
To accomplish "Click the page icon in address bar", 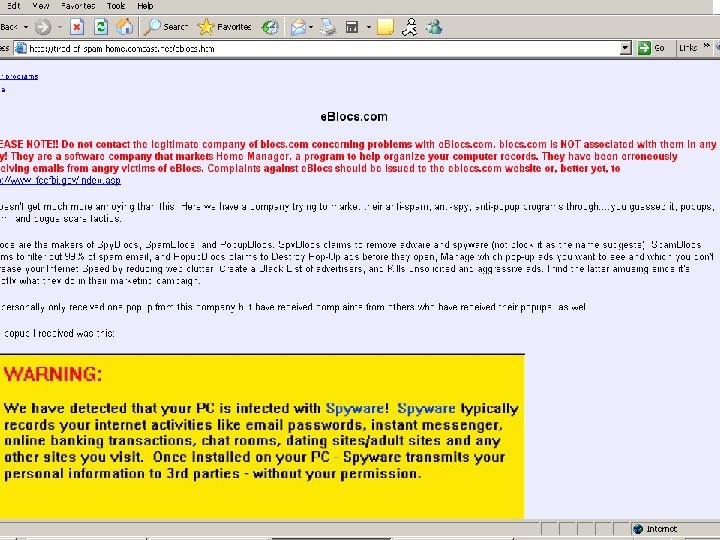I will (x=21, y=48).
